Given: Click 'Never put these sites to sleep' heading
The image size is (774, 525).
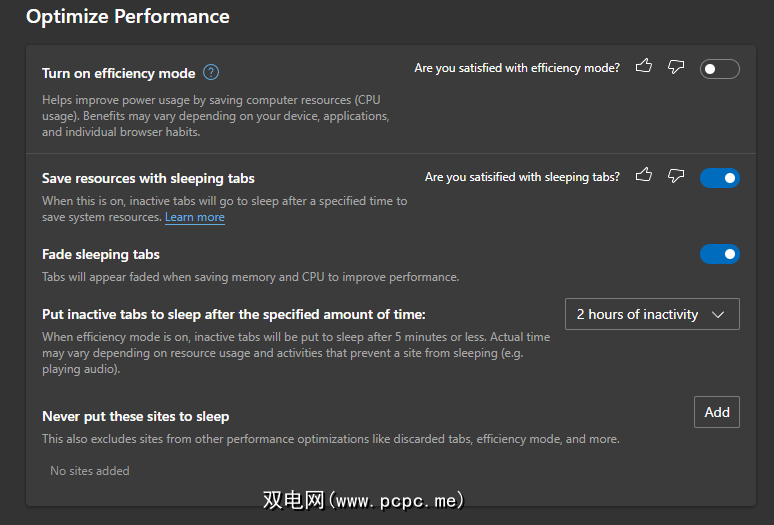Looking at the screenshot, I should (135, 416).
